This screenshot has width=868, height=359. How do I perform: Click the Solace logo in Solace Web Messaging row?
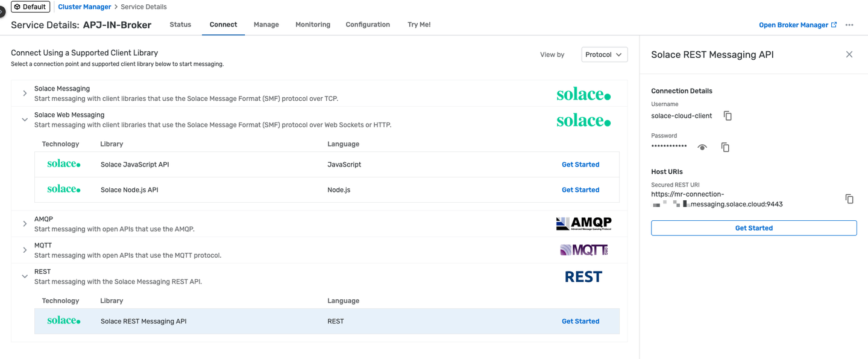coord(583,121)
